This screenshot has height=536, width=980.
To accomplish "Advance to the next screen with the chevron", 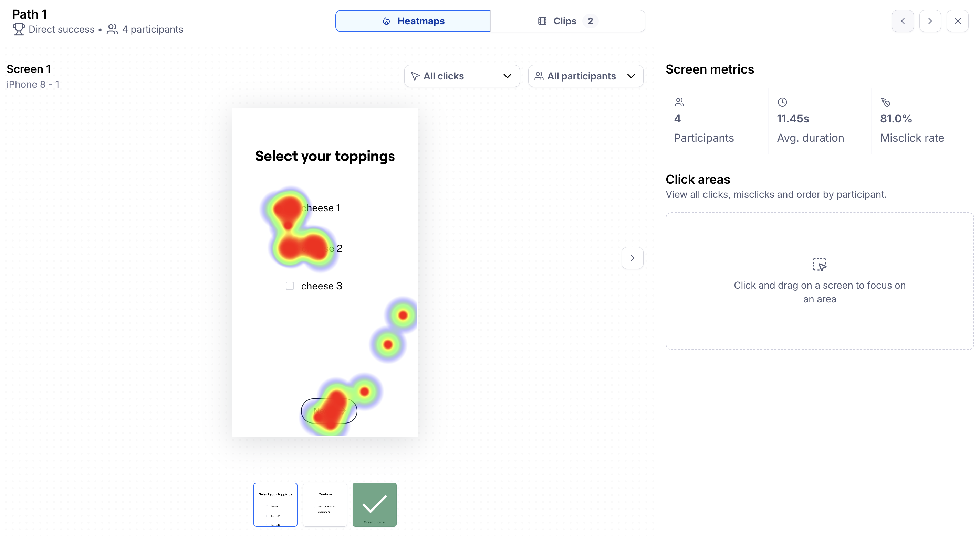I will click(632, 258).
